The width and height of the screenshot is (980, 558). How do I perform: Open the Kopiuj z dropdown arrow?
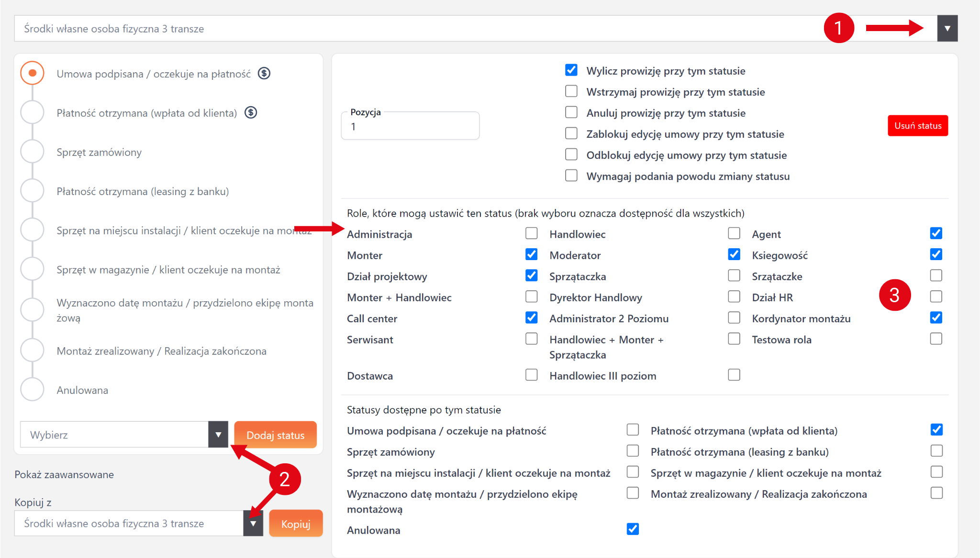point(253,524)
